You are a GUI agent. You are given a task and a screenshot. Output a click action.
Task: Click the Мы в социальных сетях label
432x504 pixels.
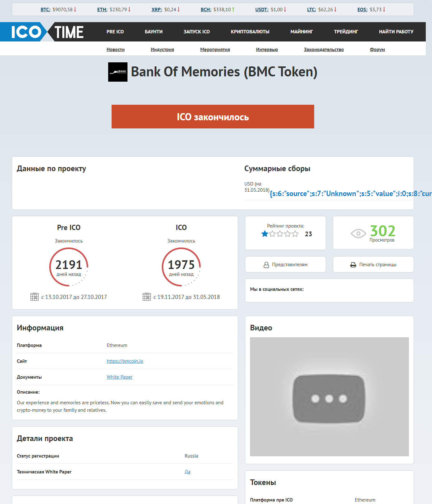[277, 289]
